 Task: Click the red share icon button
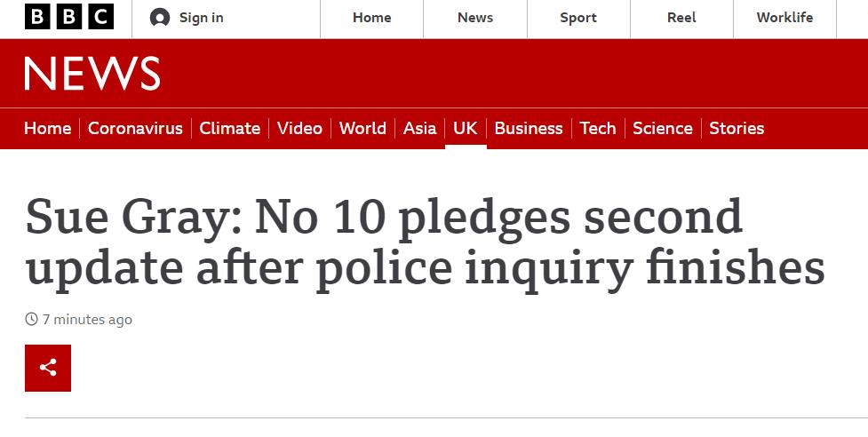48,368
